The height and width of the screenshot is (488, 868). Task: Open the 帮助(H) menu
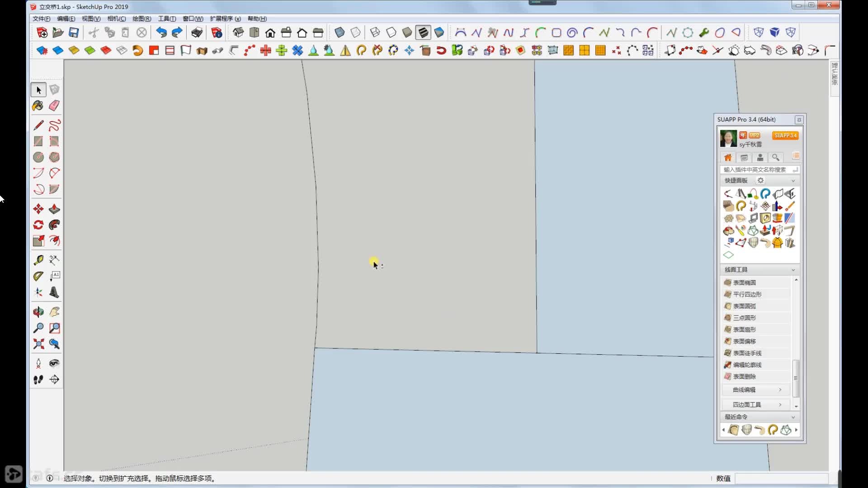pos(257,19)
